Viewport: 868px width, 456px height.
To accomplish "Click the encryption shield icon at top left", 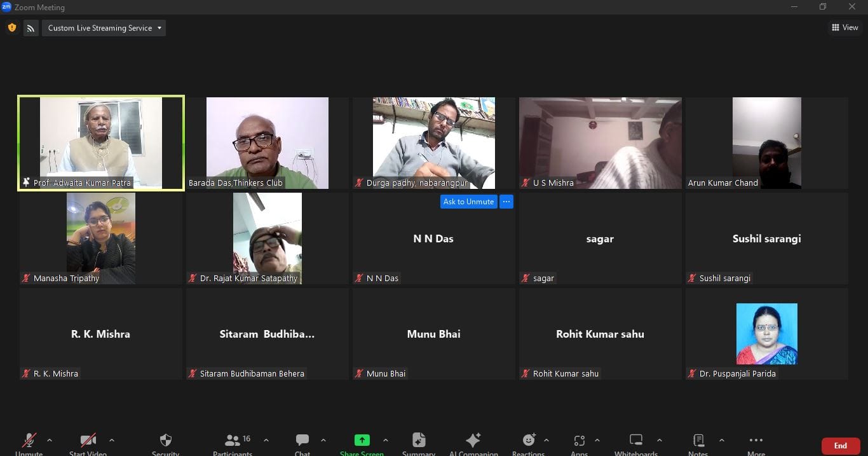I will [x=11, y=28].
